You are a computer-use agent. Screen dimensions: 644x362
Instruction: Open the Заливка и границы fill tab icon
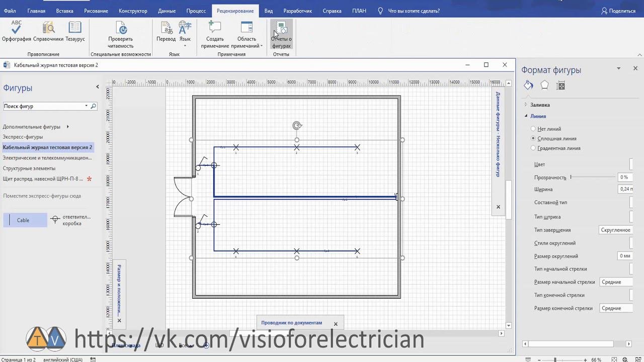(528, 85)
